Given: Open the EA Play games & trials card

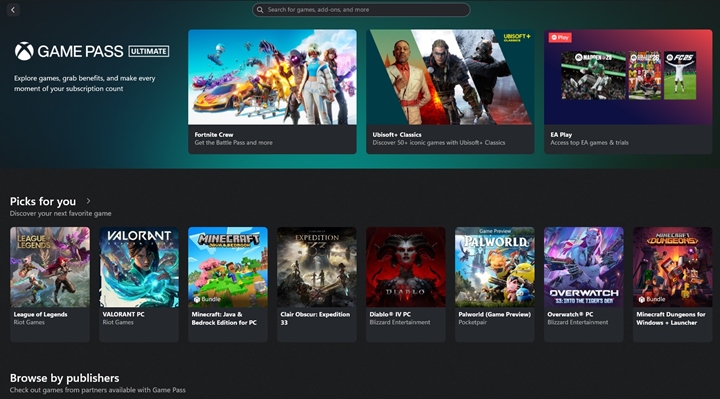Looking at the screenshot, I should 628,92.
